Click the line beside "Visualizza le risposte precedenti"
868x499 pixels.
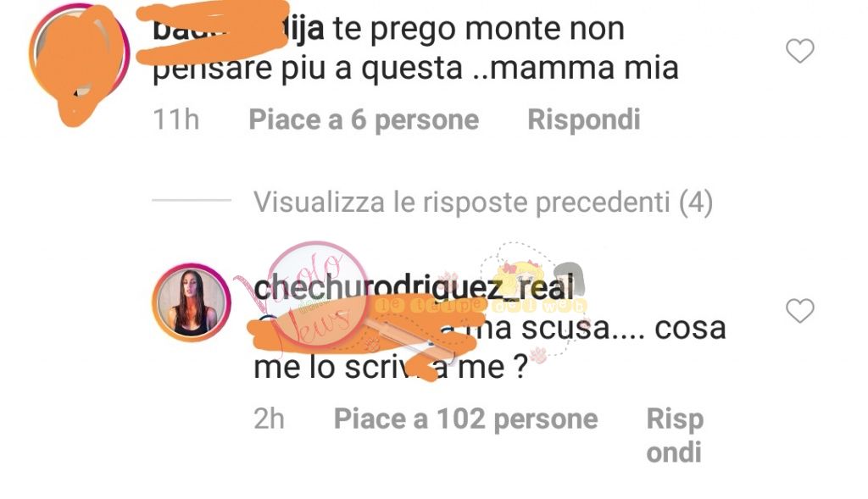[x=192, y=200]
